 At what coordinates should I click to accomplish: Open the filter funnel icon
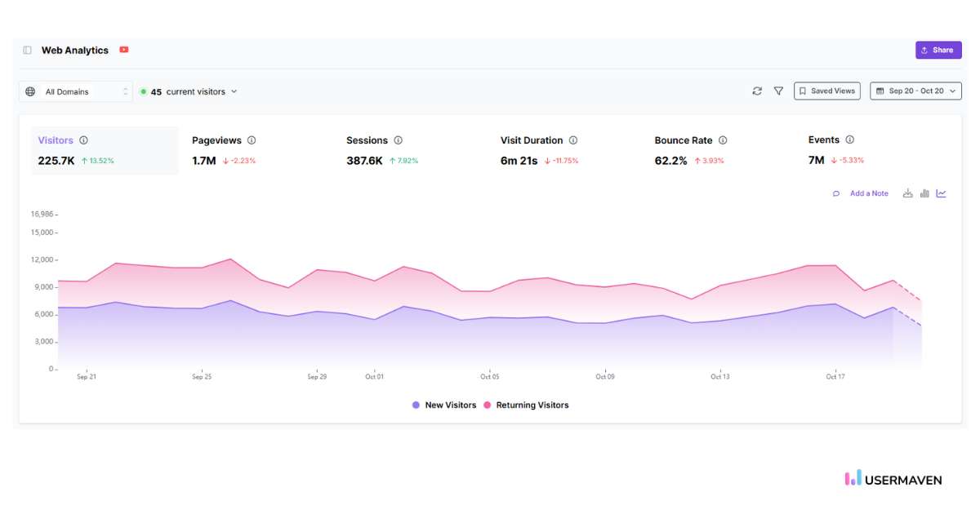[778, 91]
